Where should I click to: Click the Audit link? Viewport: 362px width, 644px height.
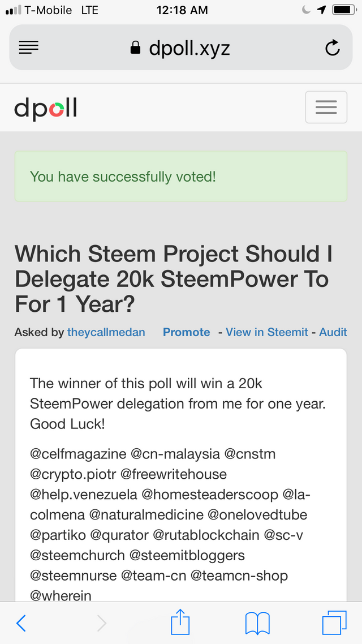point(333,332)
